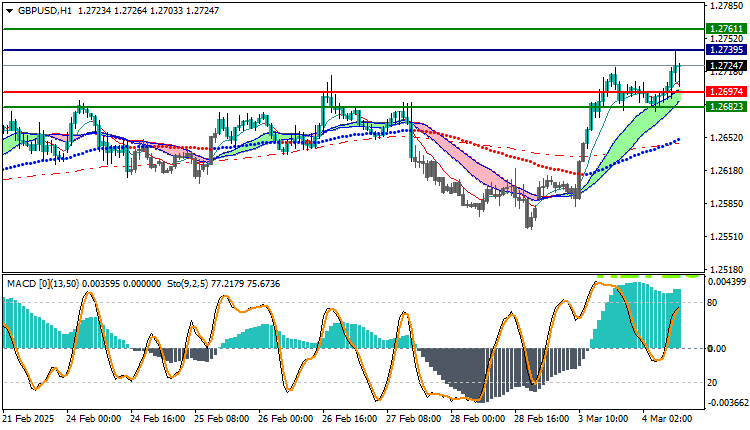This screenshot has height=430, width=750.
Task: Click the 1.26520 price axis value
Action: [727, 138]
